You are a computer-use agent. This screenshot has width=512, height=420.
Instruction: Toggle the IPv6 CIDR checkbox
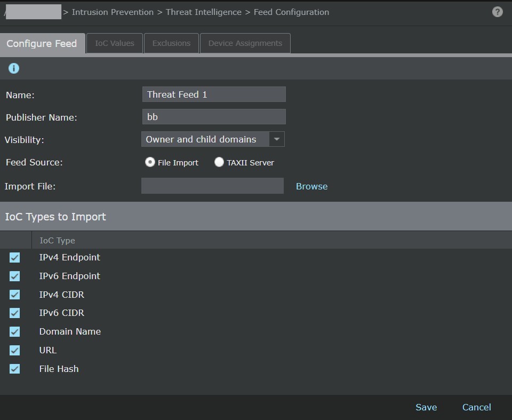pos(15,313)
